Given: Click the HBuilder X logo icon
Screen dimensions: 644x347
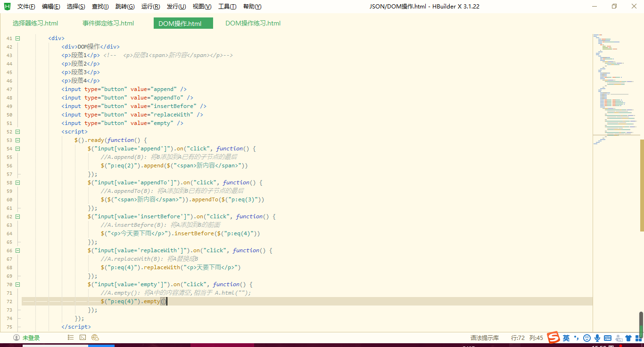Looking at the screenshot, I should (x=7, y=6).
